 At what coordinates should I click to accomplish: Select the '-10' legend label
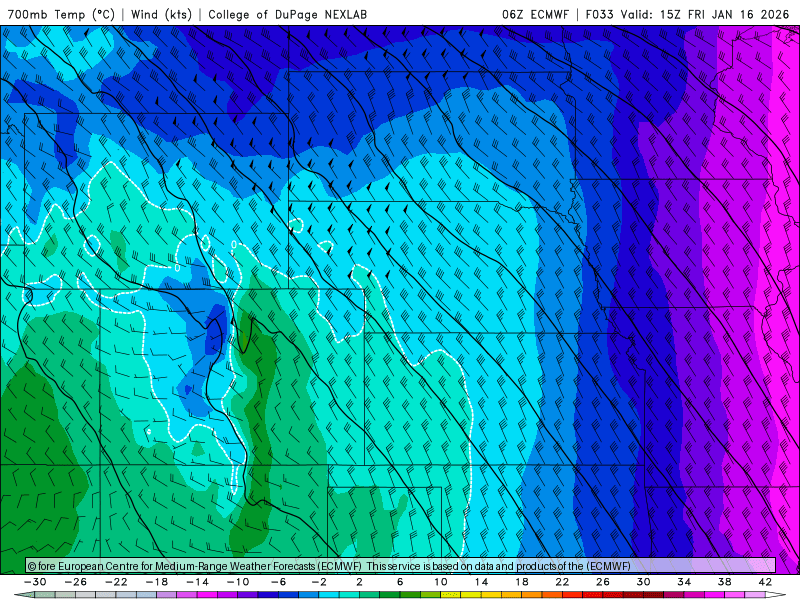238,582
